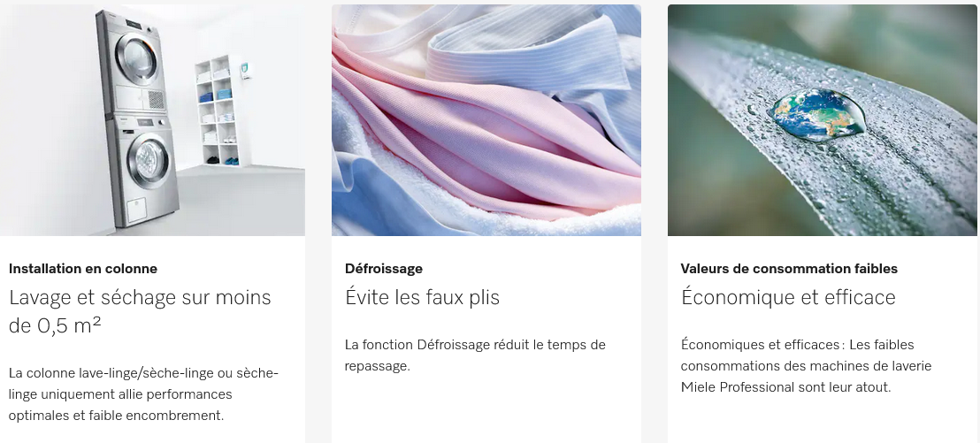Click the Earth globe inside the water drop

(x=816, y=114)
